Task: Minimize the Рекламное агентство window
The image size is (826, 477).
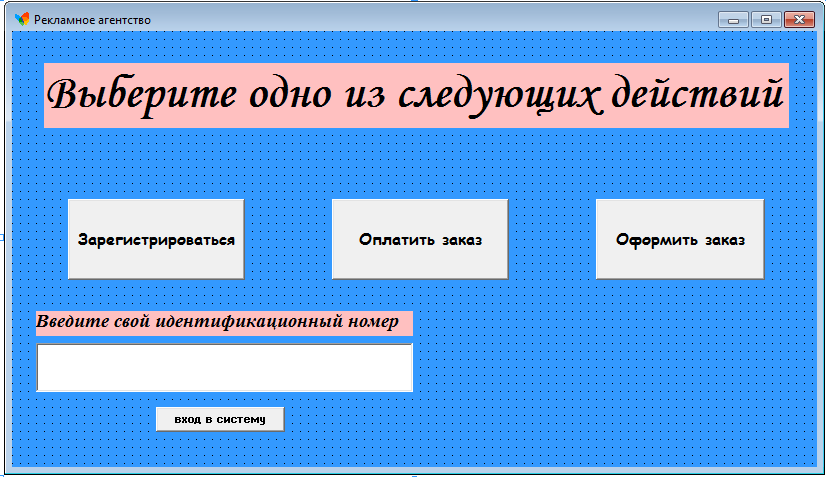Action: 733,20
